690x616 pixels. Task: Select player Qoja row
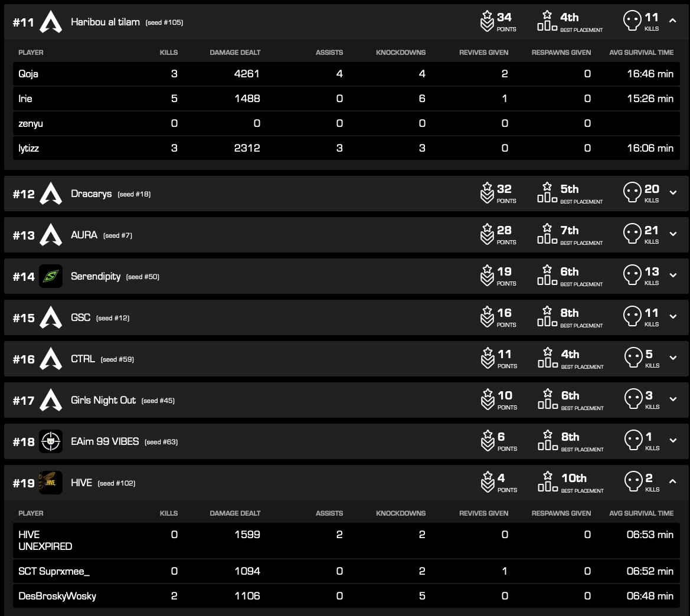(x=346, y=74)
